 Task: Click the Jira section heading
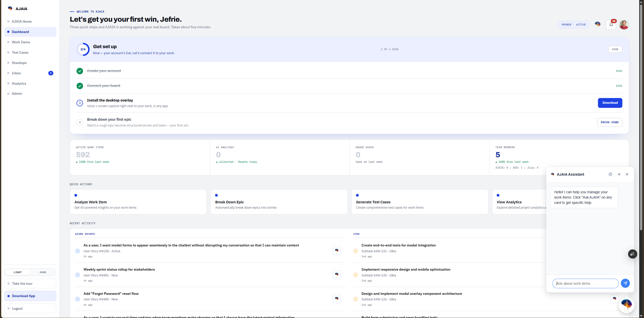356,234
